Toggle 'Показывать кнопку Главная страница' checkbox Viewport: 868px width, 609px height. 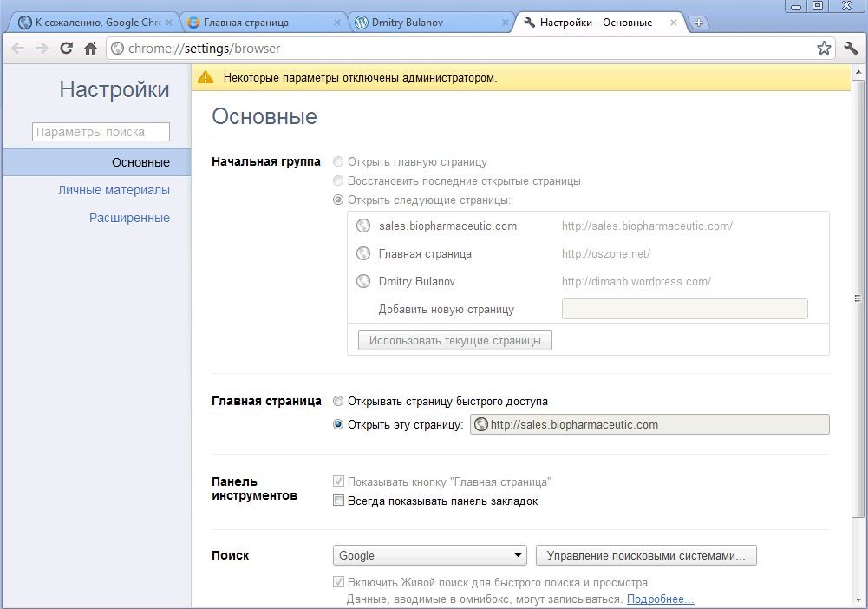[x=338, y=481]
